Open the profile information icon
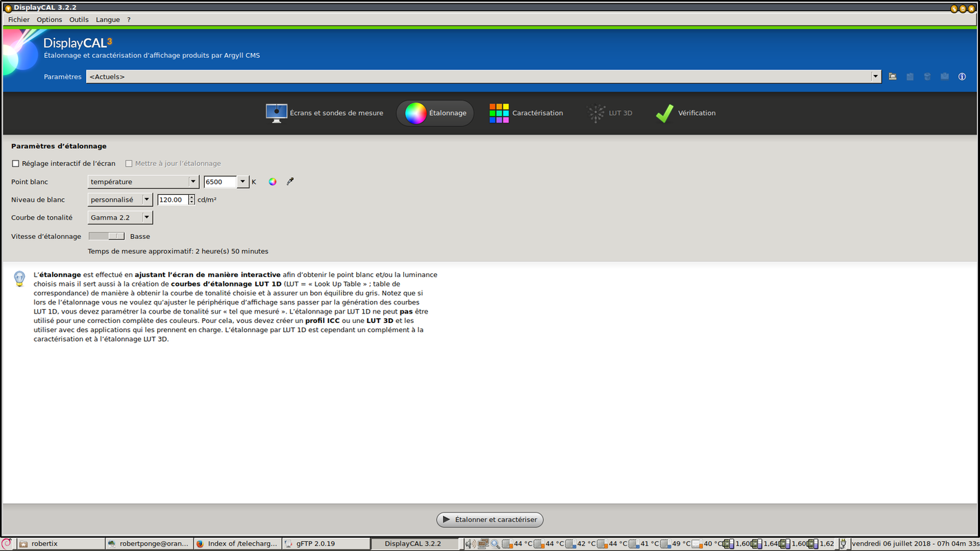The height and width of the screenshot is (551, 980). coord(962,76)
